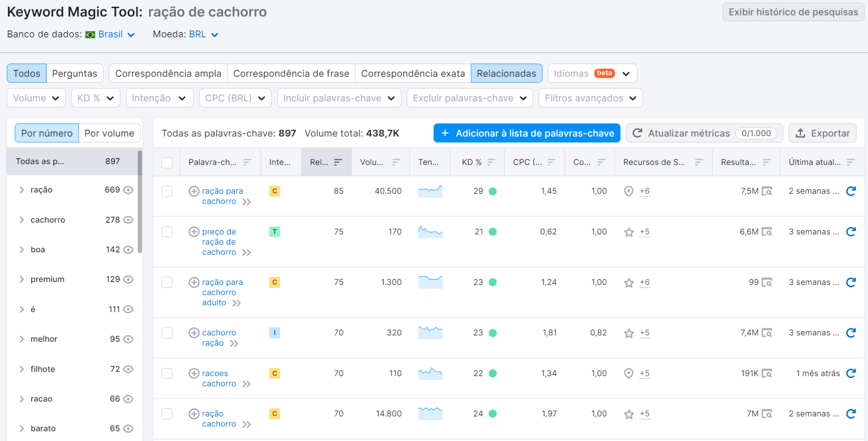Toggle eye icon for ração group
This screenshot has width=868, height=441.
(x=128, y=190)
